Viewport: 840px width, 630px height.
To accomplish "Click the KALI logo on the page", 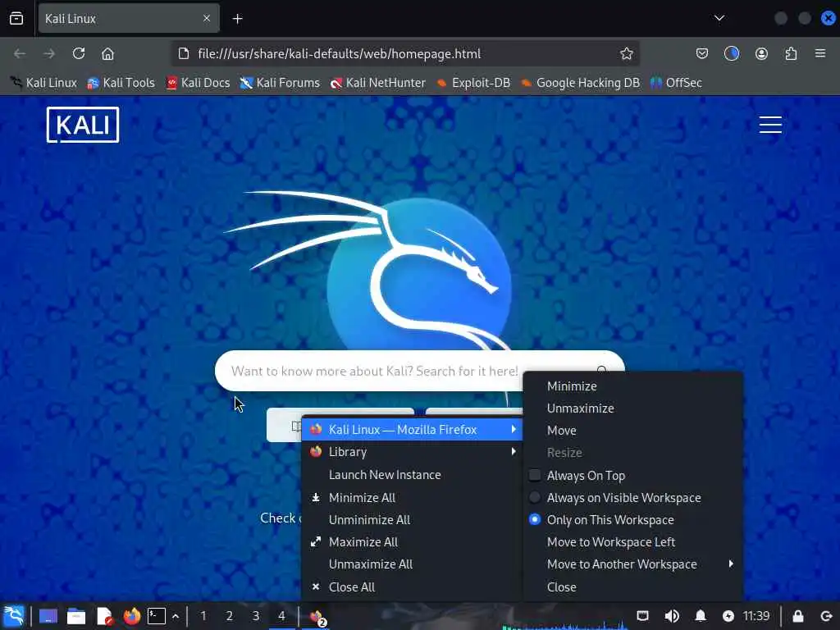I will (x=83, y=125).
